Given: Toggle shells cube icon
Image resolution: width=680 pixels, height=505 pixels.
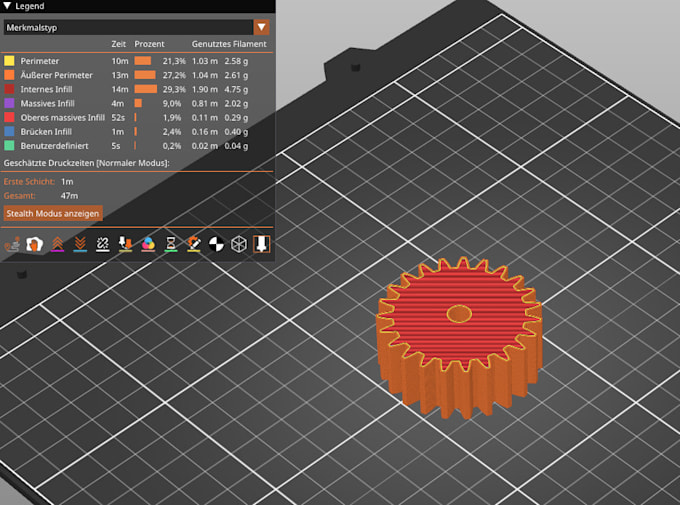Looking at the screenshot, I should (239, 244).
